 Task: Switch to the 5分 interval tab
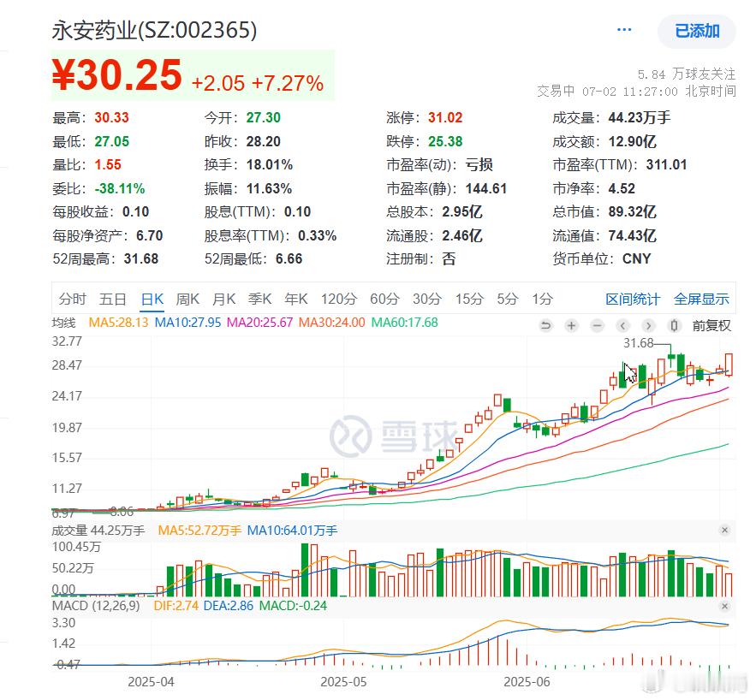click(508, 300)
